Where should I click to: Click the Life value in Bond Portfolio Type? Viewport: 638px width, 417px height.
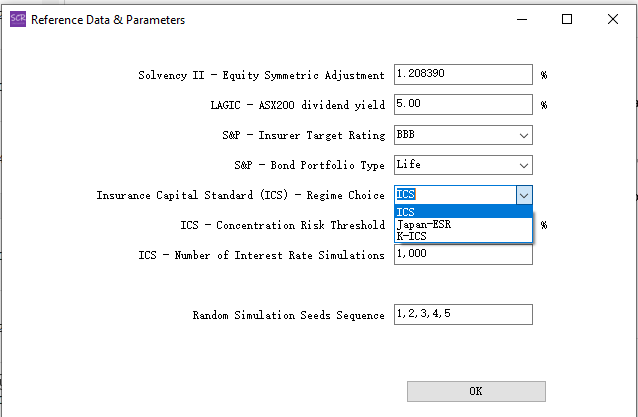coord(408,165)
